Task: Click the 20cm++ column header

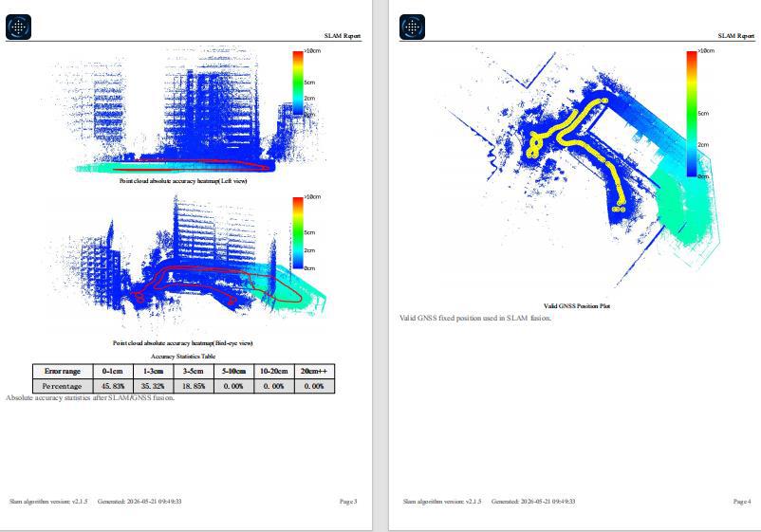Action: [x=314, y=371]
